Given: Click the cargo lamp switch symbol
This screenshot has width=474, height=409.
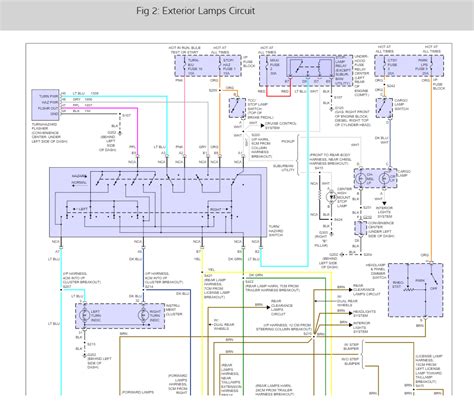Looking at the screenshot, I should [x=384, y=108].
